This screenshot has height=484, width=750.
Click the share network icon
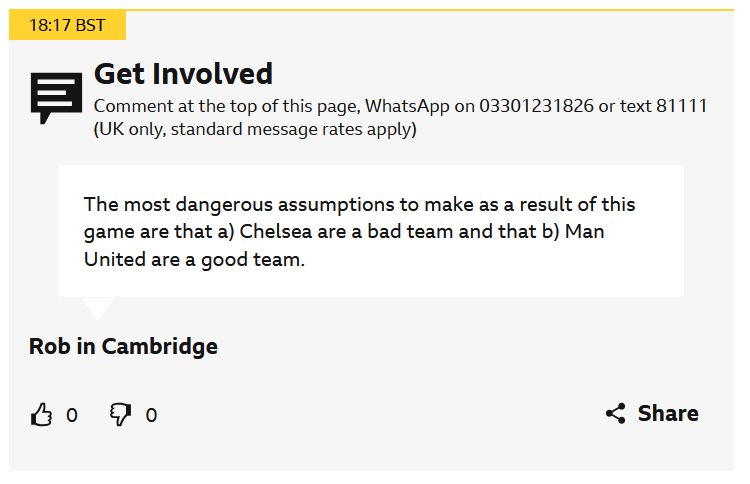(616, 414)
